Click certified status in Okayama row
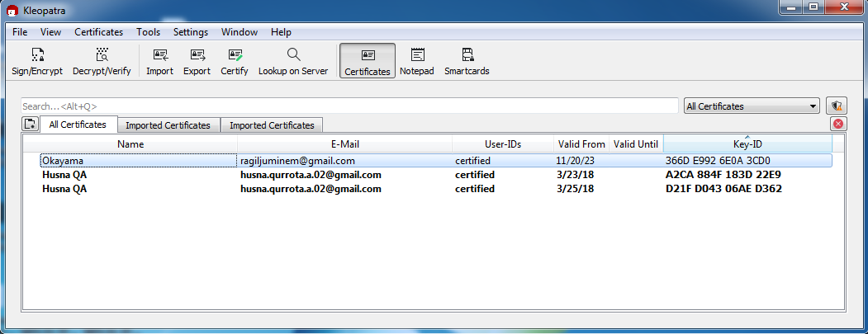868x334 pixels. pyautogui.click(x=472, y=161)
